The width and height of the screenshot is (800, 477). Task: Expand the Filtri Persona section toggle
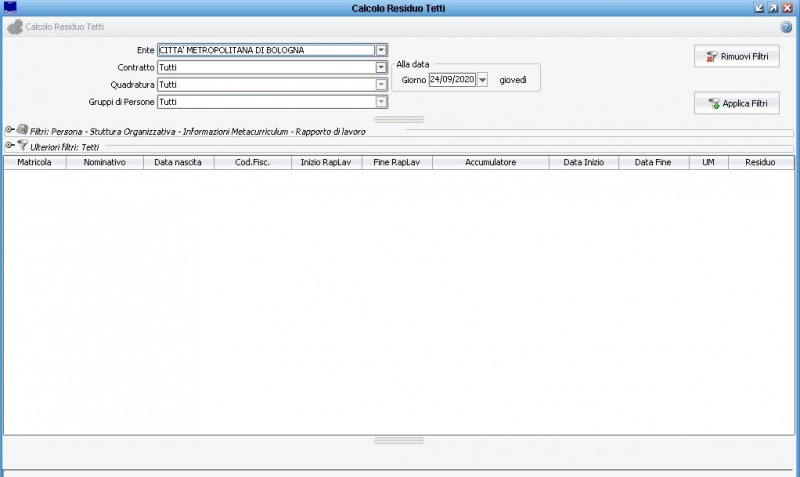9,130
